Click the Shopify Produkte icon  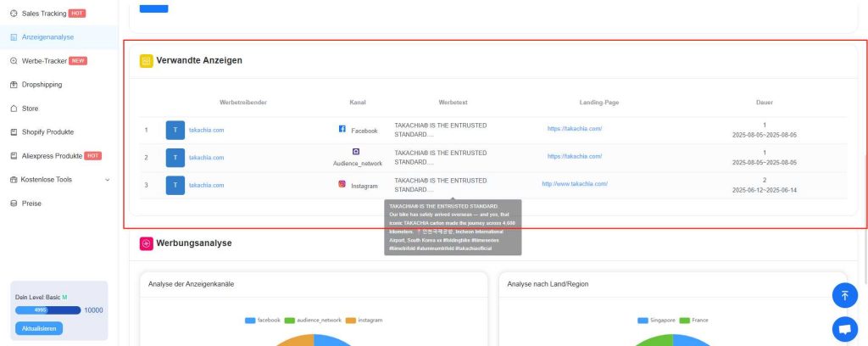pyautogui.click(x=14, y=131)
